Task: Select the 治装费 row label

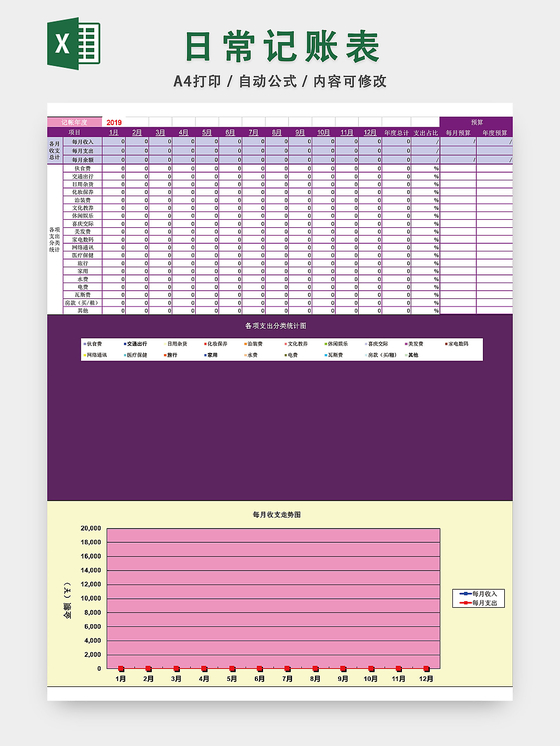Action: click(x=83, y=200)
